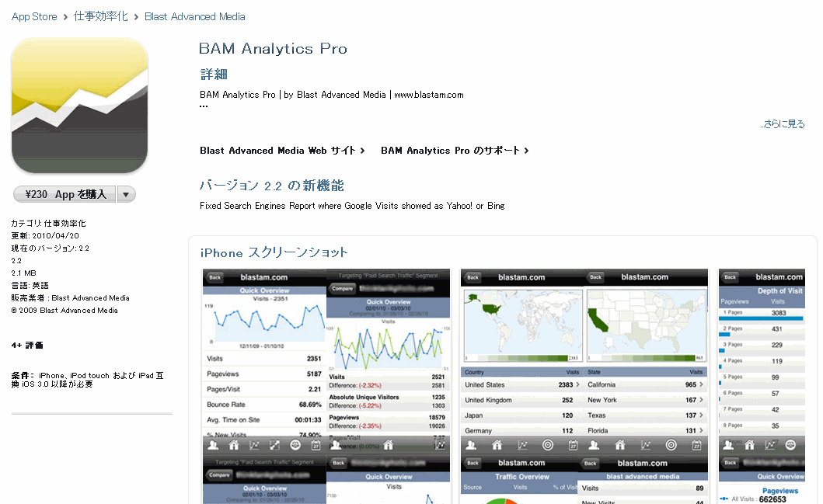Open the Blast Advanced Media breadcrumb link

[195, 17]
